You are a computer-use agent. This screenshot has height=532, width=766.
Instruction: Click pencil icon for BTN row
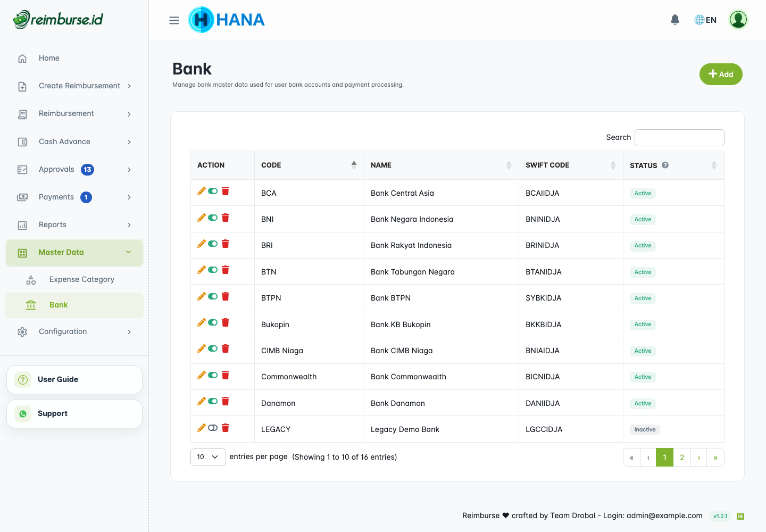[x=201, y=270]
